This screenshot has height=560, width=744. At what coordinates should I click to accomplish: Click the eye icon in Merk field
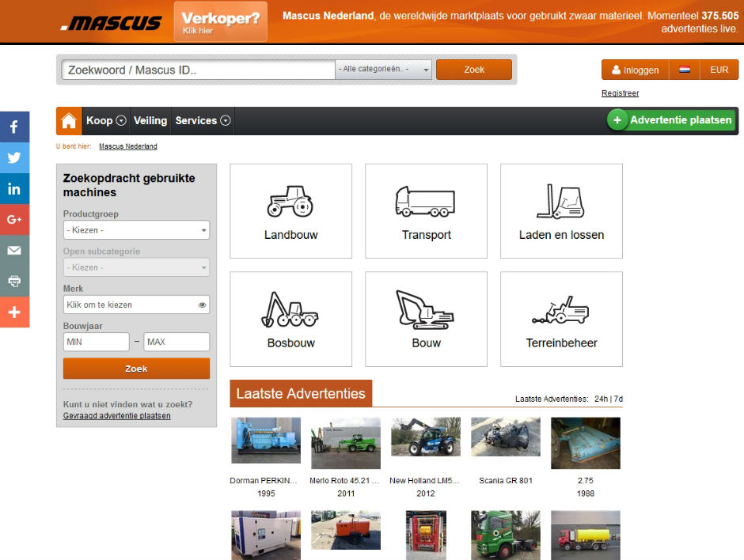click(x=202, y=305)
